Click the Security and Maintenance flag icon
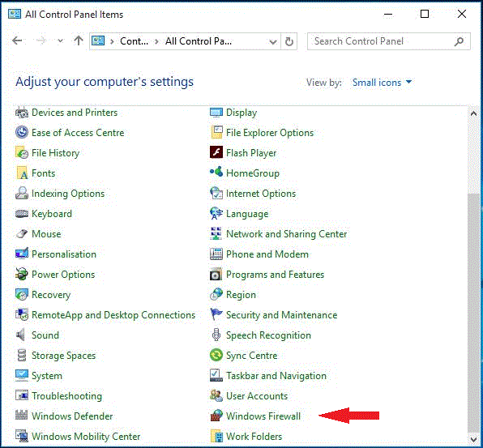The width and height of the screenshot is (483, 448). pos(216,314)
